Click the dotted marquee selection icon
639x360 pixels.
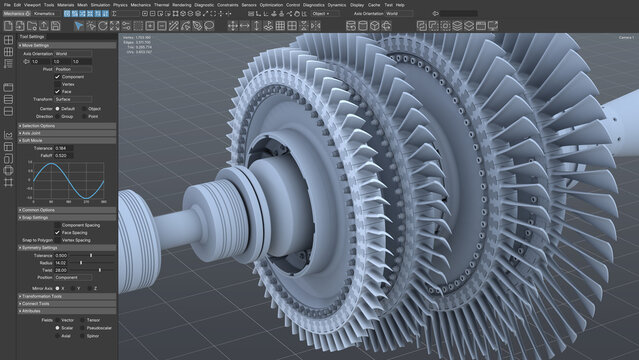tap(138, 26)
